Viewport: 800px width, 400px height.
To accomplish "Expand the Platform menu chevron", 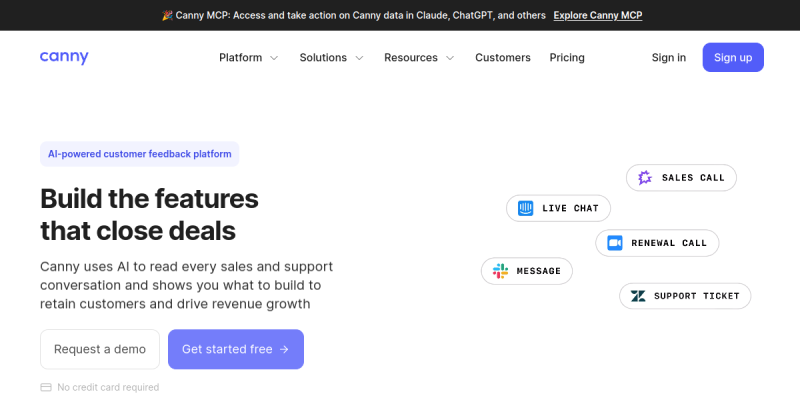I will point(274,58).
